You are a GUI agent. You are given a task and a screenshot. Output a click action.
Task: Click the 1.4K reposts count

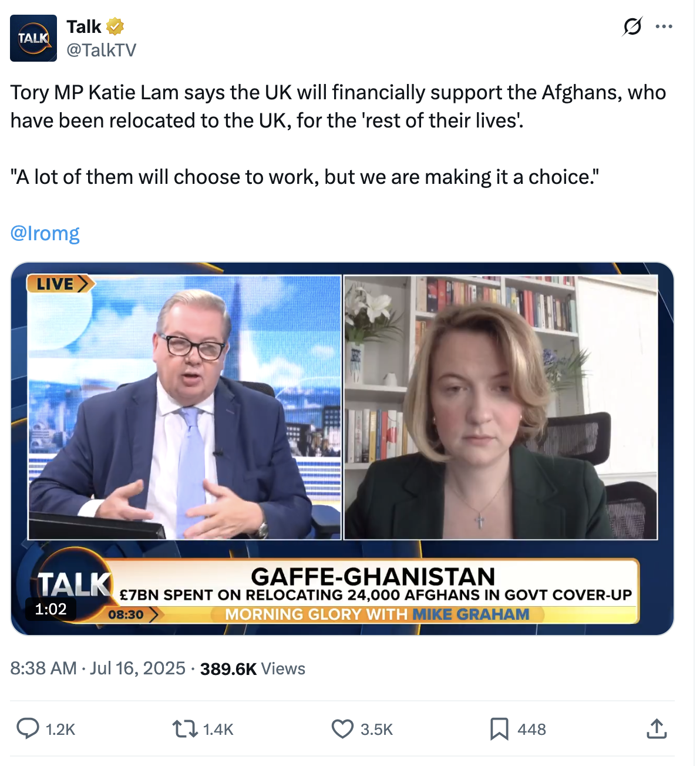[x=218, y=730]
